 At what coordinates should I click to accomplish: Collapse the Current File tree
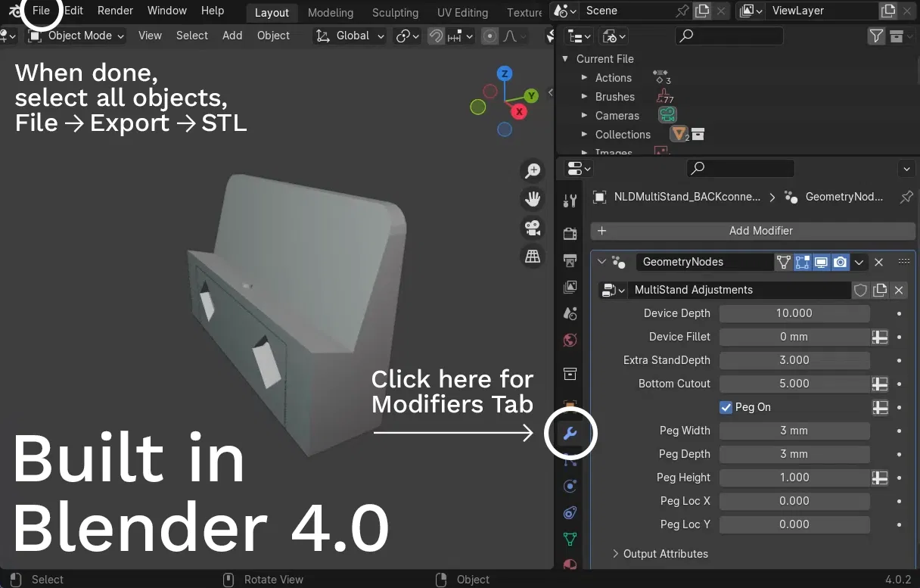click(565, 59)
